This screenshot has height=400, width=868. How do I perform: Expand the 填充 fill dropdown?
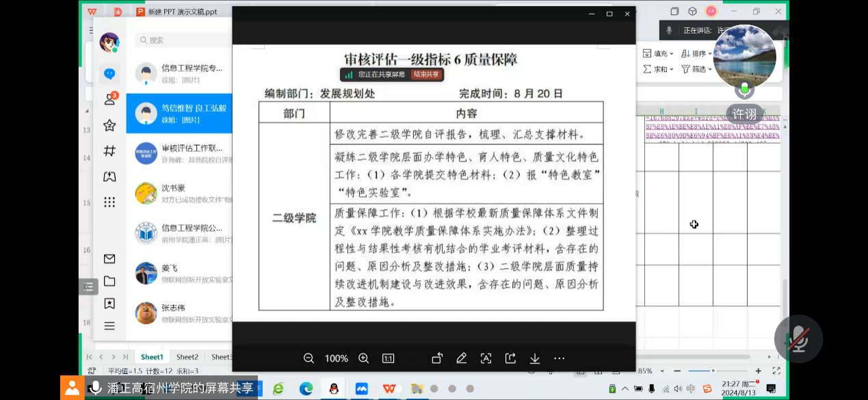pos(660,53)
